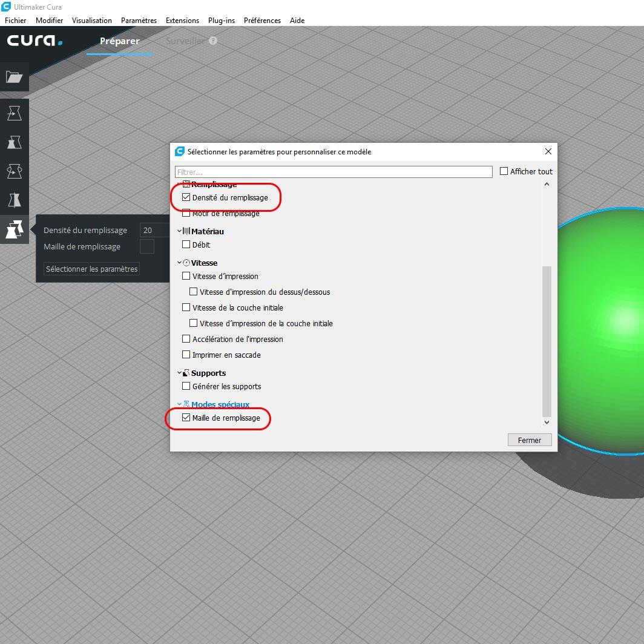Click the Filtrer search field
The height and width of the screenshot is (644, 644).
pos(333,172)
